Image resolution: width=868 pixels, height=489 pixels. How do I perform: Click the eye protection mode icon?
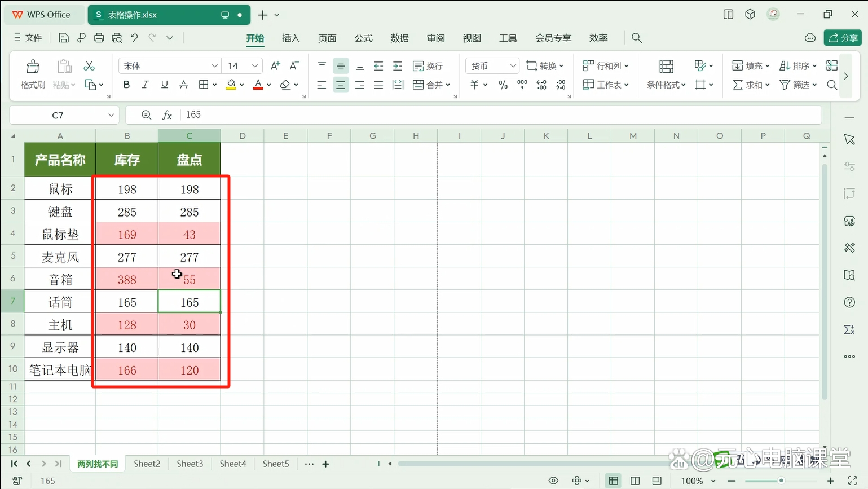point(553,481)
